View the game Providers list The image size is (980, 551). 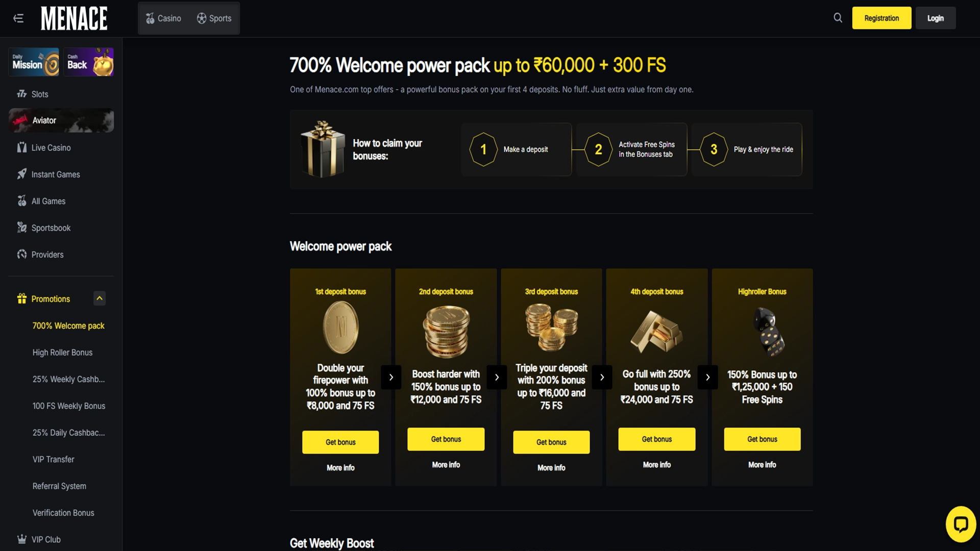[x=47, y=254]
